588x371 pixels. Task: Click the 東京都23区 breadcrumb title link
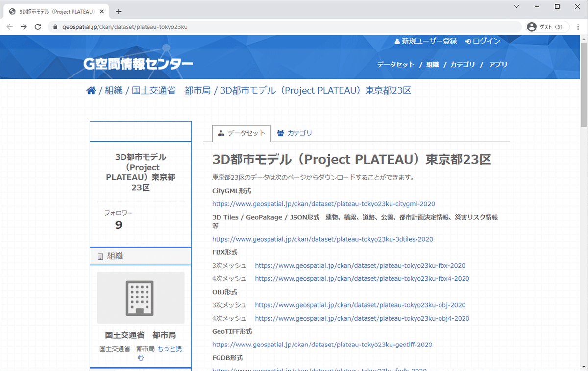point(316,91)
